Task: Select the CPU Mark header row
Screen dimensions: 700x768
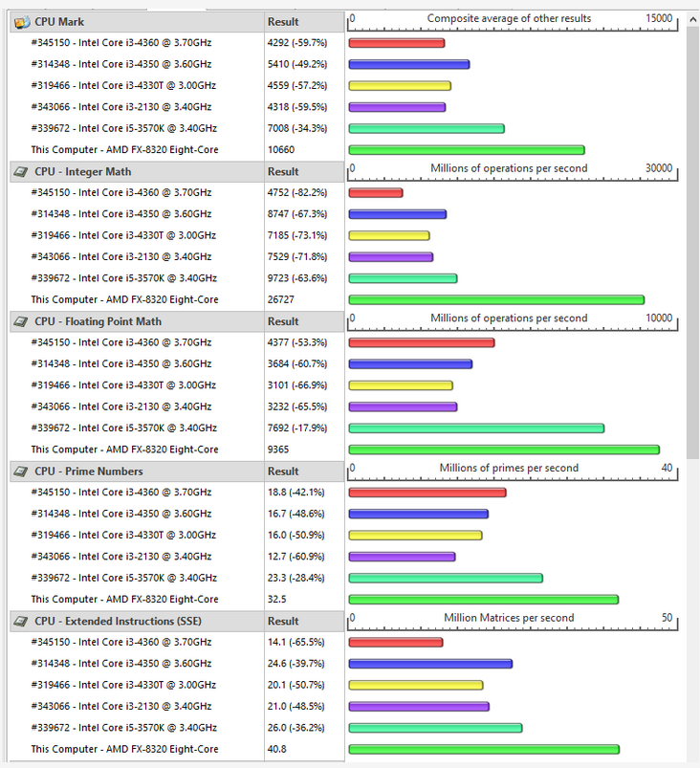Action: coord(177,22)
